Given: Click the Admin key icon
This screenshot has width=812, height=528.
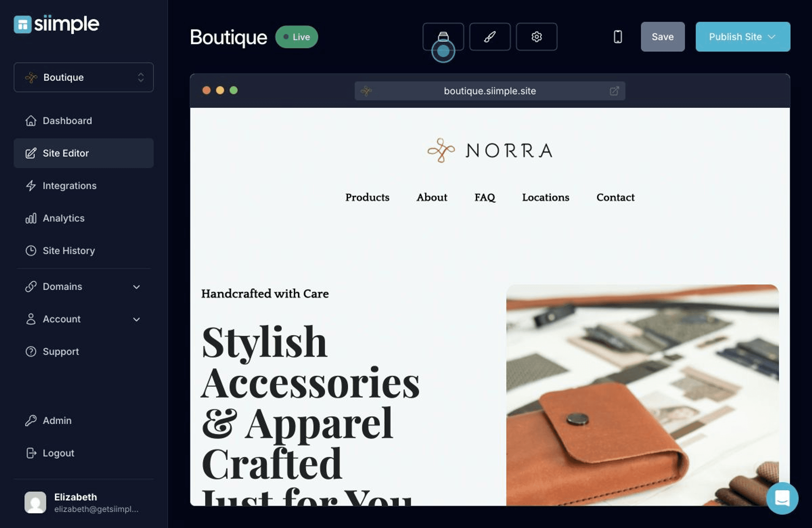Looking at the screenshot, I should (x=31, y=420).
